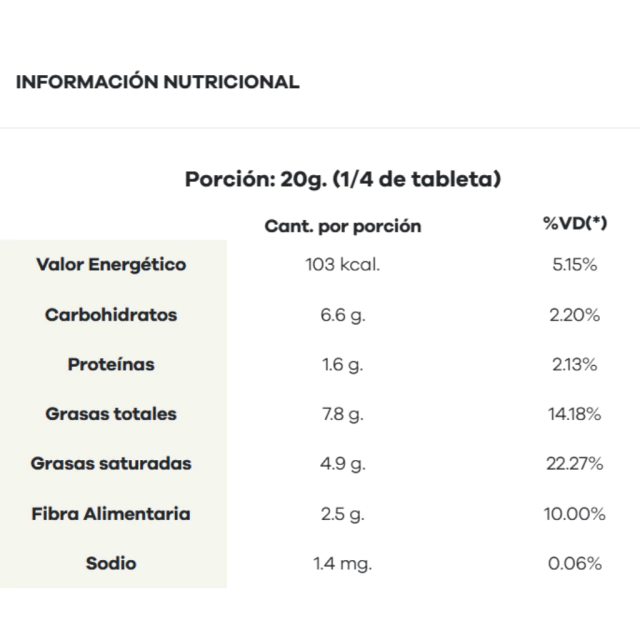Click the %VD(*) column header
The width and height of the screenshot is (640, 640).
tap(575, 224)
